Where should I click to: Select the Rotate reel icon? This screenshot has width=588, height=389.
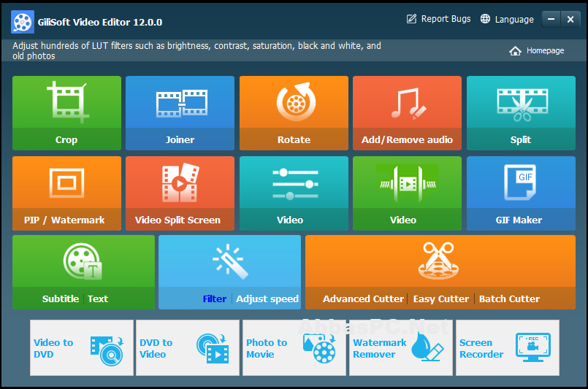297,102
